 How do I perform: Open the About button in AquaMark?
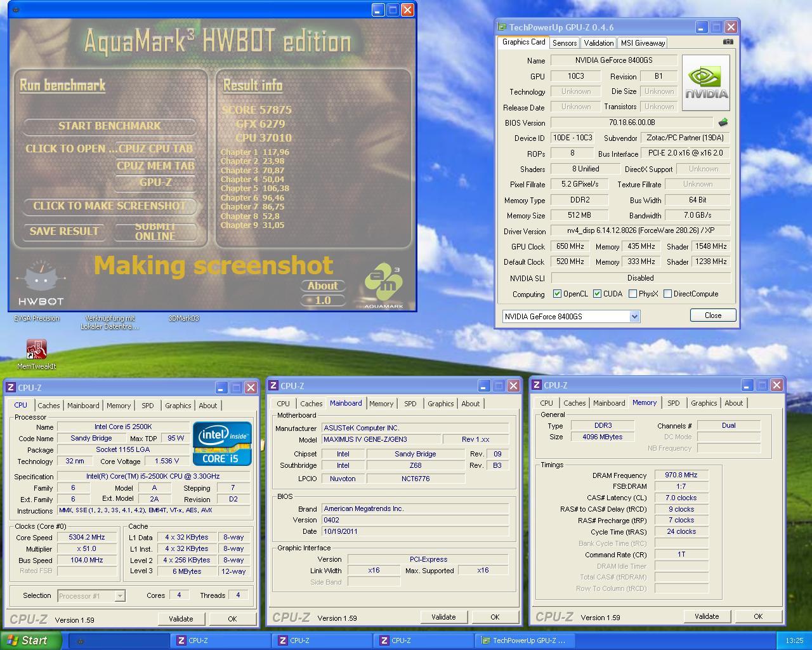pyautogui.click(x=322, y=286)
